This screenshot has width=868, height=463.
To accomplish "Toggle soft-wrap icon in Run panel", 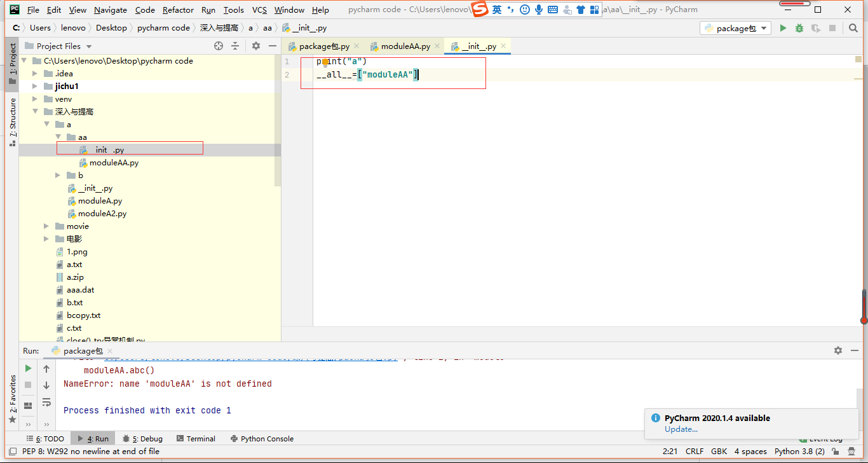I will click(46, 402).
